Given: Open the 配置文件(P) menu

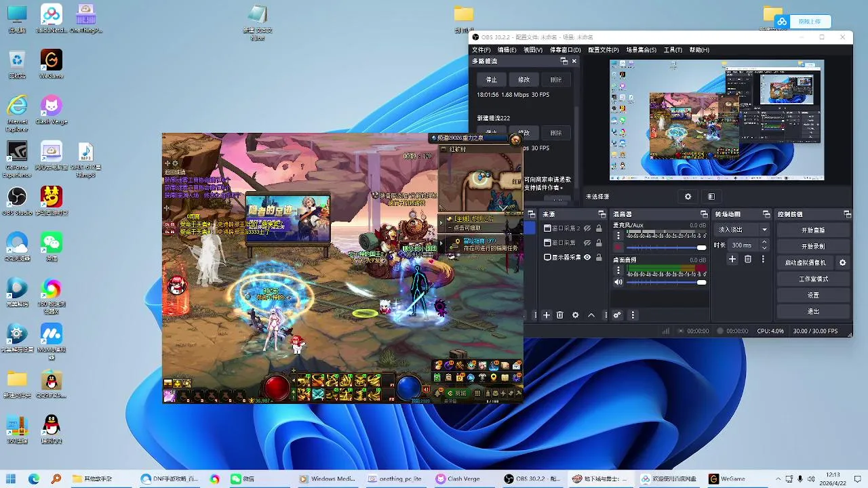Looking at the screenshot, I should (603, 50).
